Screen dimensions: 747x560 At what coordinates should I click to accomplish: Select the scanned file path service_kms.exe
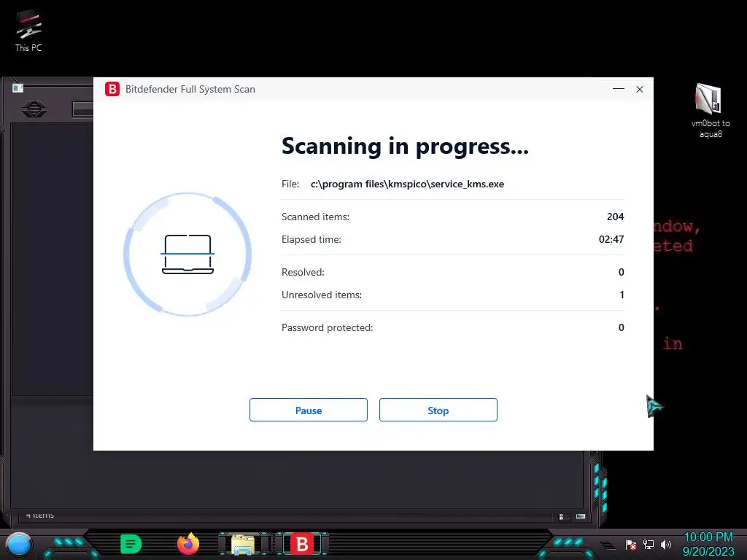pos(407,184)
